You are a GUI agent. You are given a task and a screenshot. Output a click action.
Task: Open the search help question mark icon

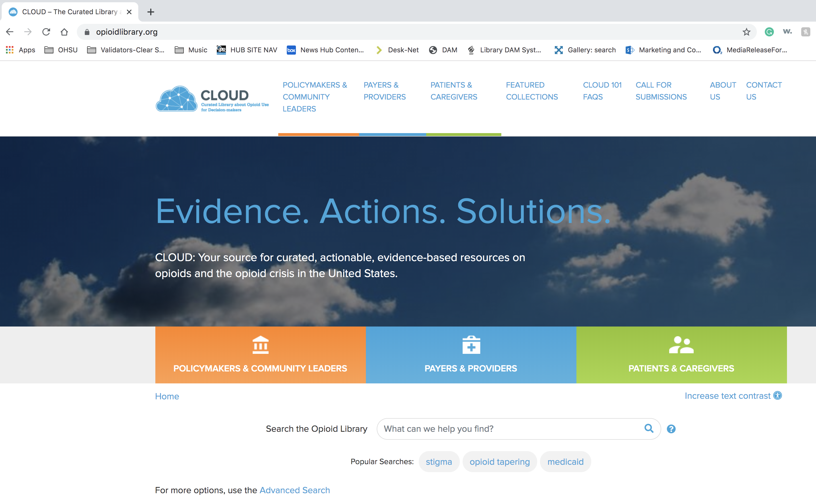pos(671,429)
